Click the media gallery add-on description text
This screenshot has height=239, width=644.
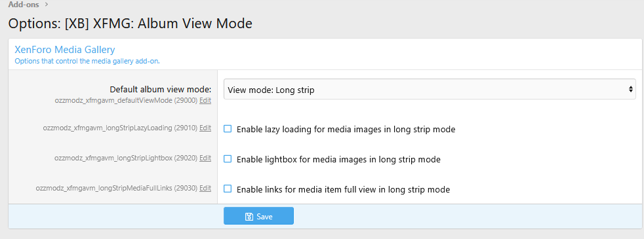click(x=87, y=62)
